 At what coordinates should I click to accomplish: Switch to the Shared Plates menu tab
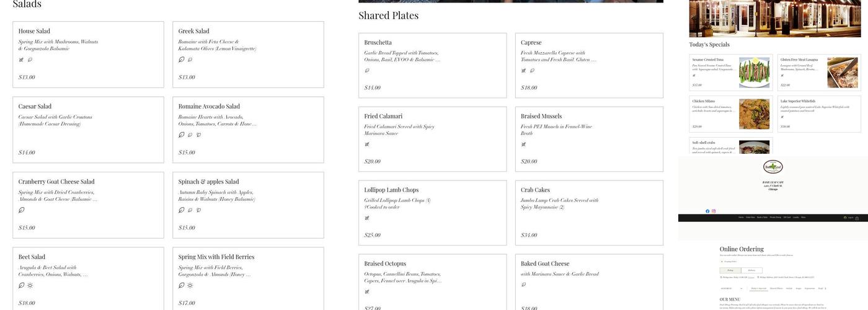[x=776, y=288]
